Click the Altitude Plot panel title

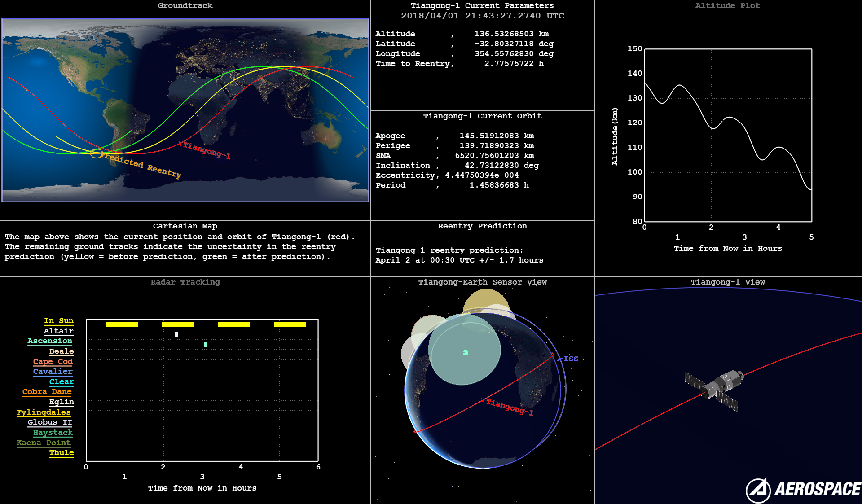click(x=727, y=5)
